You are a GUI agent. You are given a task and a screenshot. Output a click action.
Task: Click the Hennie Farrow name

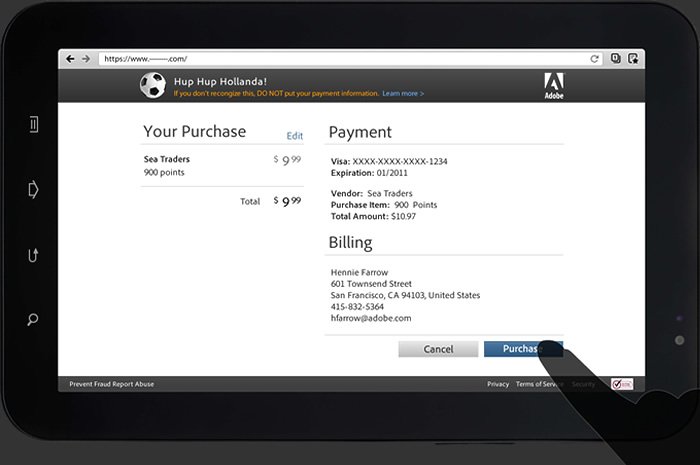click(359, 272)
